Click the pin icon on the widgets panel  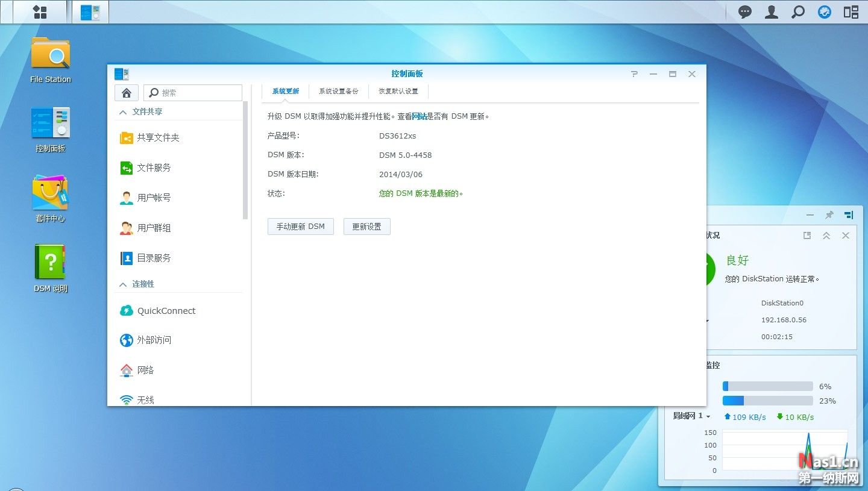(829, 215)
